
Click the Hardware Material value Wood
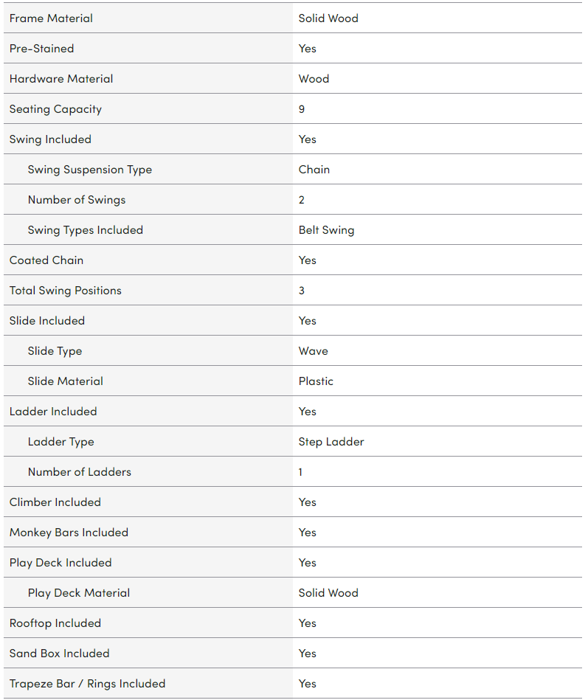point(314,79)
